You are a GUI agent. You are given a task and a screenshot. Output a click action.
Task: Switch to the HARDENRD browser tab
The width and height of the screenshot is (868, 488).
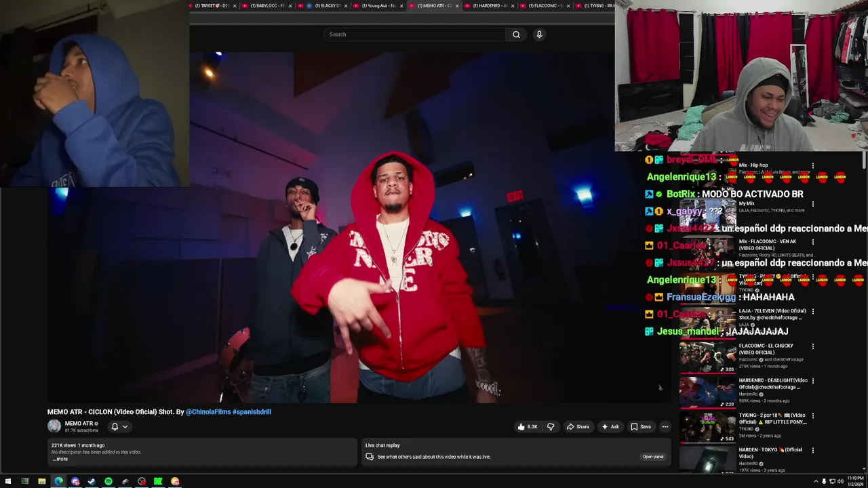(489, 5)
